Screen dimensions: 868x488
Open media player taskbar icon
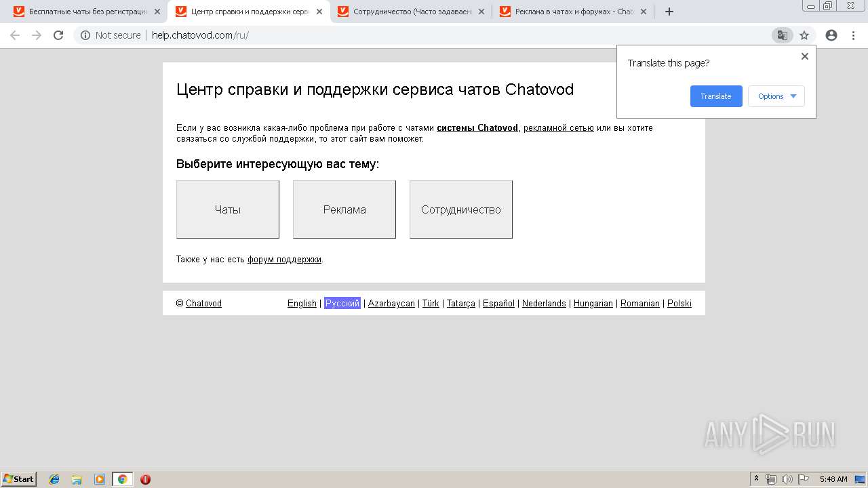100,479
